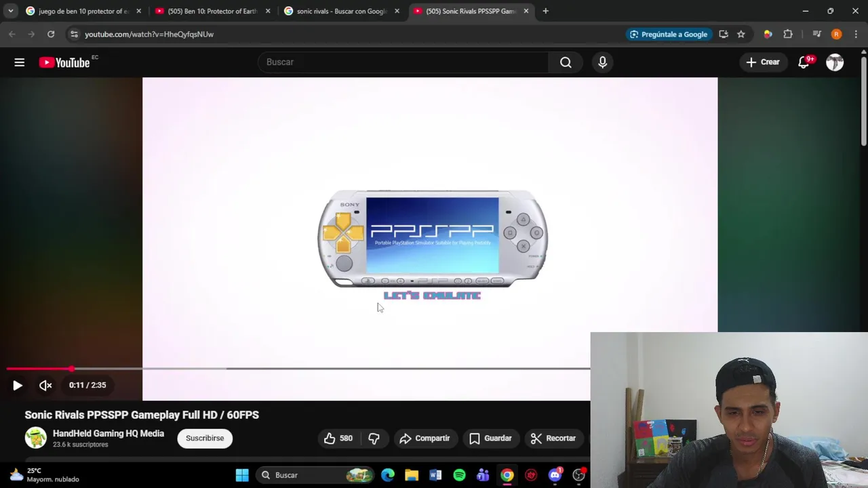
Task: Open Microsoft Teams from taskbar
Action: [x=483, y=475]
